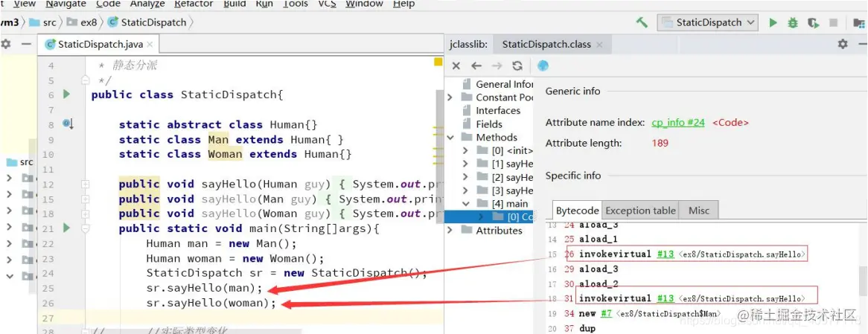The height and width of the screenshot is (334, 868).
Task: Unfold line 12 sayHello(Human) method
Action: pos(86,184)
